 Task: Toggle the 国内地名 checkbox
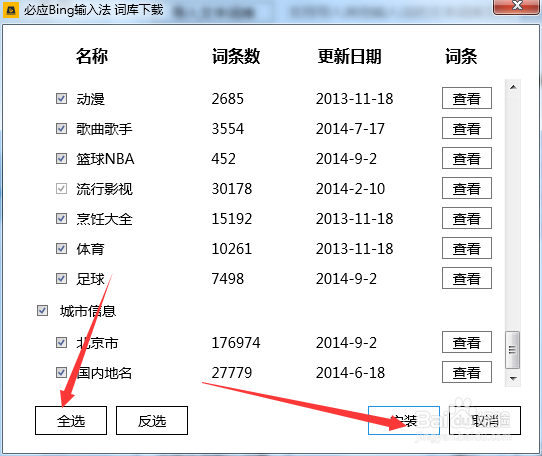(62, 373)
